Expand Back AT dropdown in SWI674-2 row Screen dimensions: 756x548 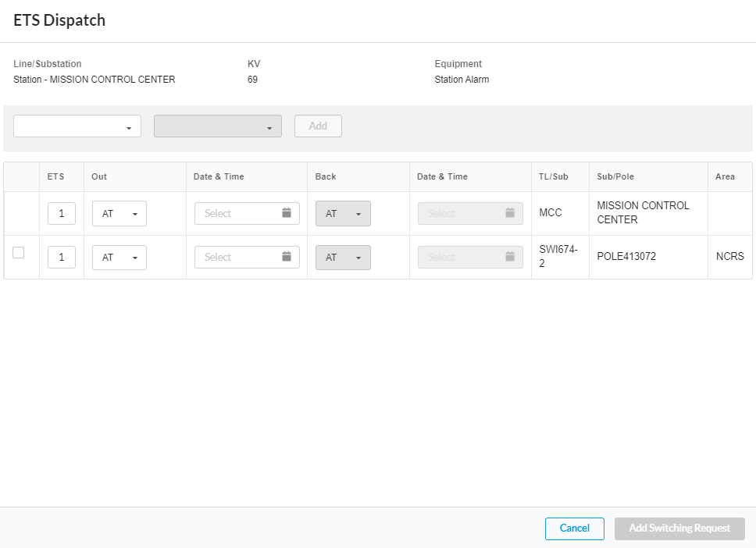point(343,258)
